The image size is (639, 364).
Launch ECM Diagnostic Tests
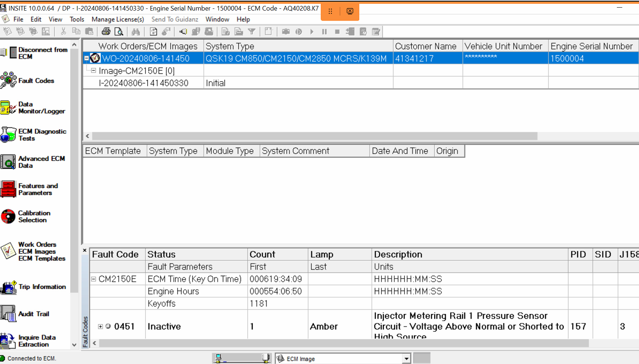click(34, 134)
